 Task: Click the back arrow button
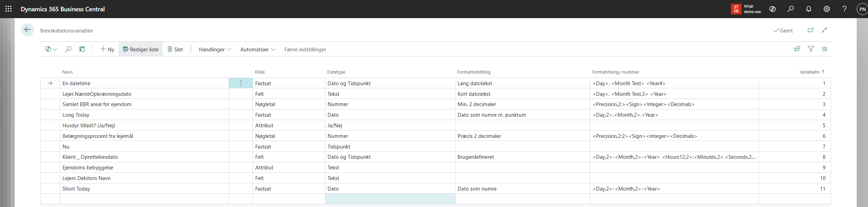coord(27,30)
